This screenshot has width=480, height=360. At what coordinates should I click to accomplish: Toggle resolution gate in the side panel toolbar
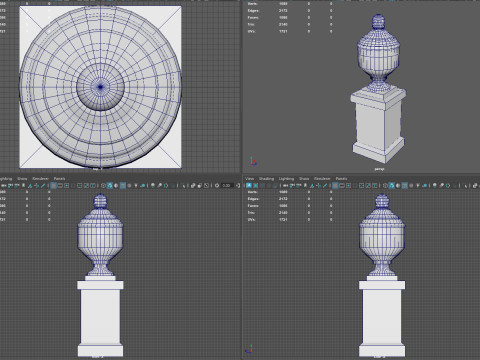[x=348, y=185]
